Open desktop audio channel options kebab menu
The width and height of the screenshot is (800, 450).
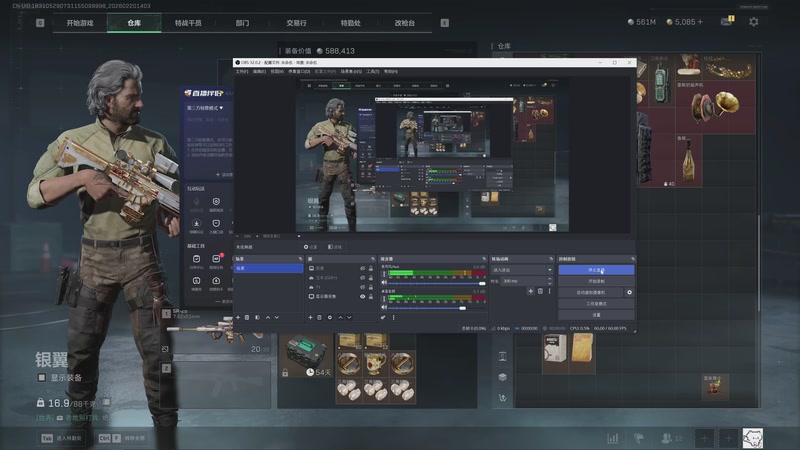pyautogui.click(x=384, y=299)
